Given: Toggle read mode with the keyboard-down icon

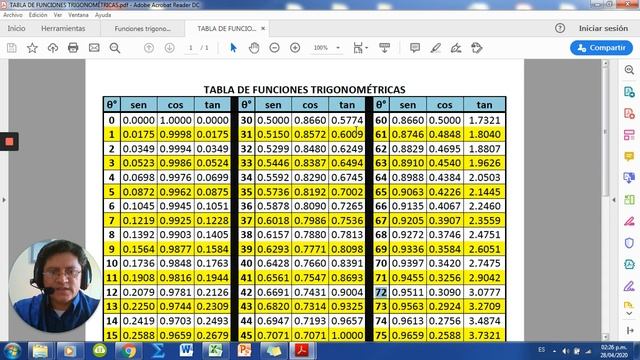Looking at the screenshot, I should click(x=384, y=48).
